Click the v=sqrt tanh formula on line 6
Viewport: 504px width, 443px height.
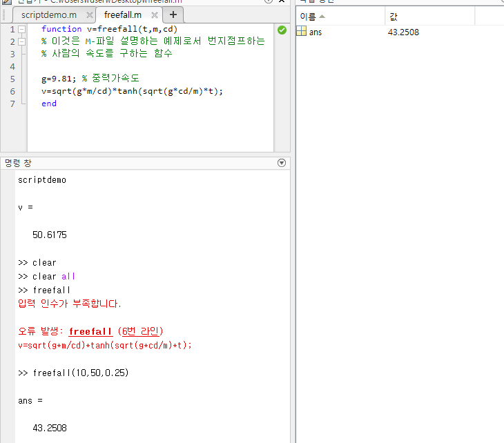(132, 91)
